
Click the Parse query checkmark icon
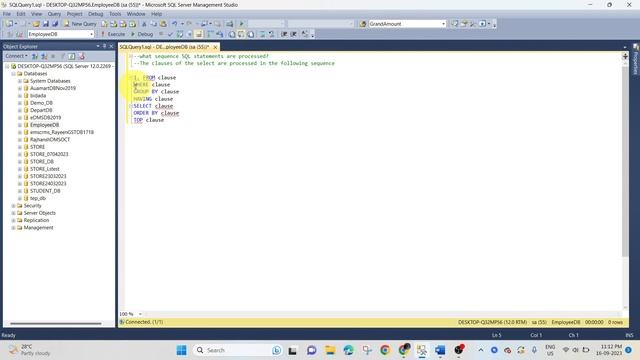coord(170,34)
